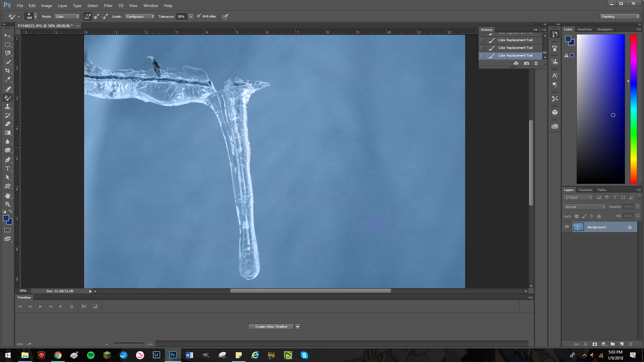Hide the Background layer eye icon
The image size is (644, 362).
tap(567, 227)
